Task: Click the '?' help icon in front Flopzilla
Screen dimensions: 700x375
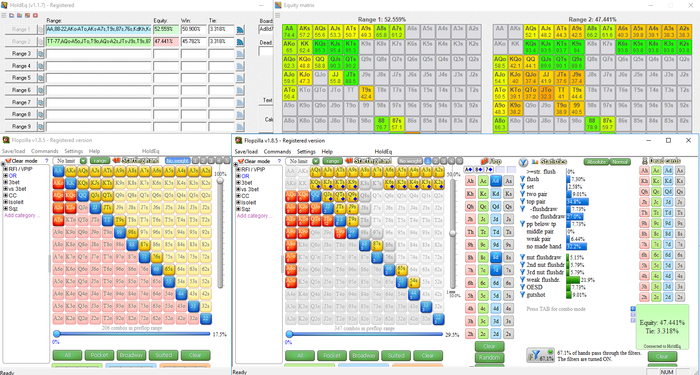Action: pyautogui.click(x=279, y=161)
